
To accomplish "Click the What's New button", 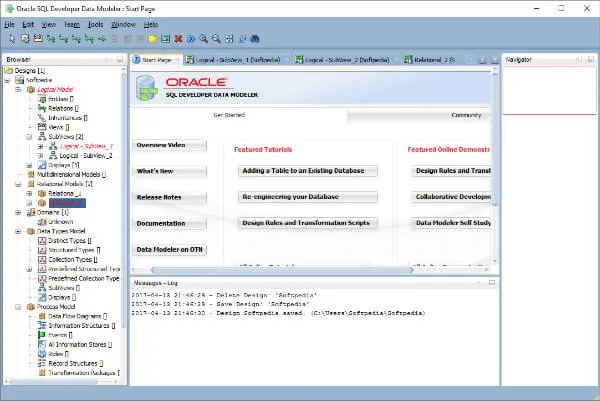I will (x=169, y=171).
